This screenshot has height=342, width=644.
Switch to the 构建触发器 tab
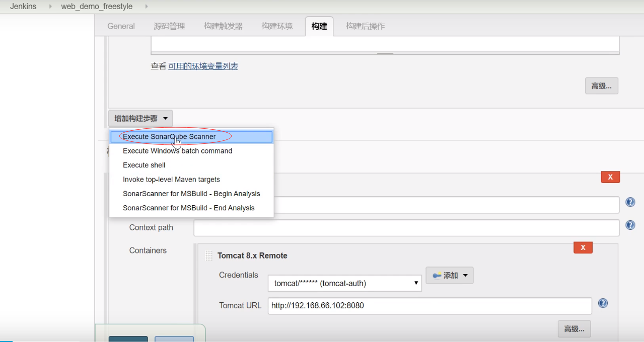tap(223, 26)
